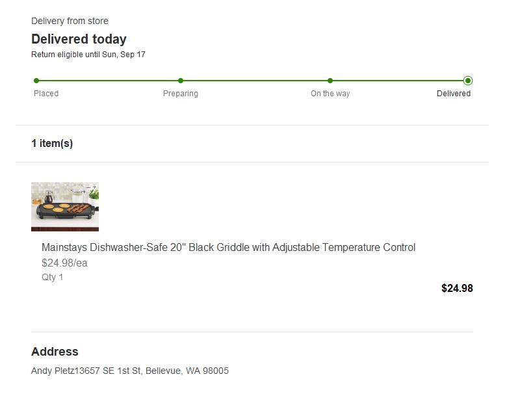Image resolution: width=520 pixels, height=420 pixels.
Task: Open the griddle product thumbnail image
Action: click(65, 207)
